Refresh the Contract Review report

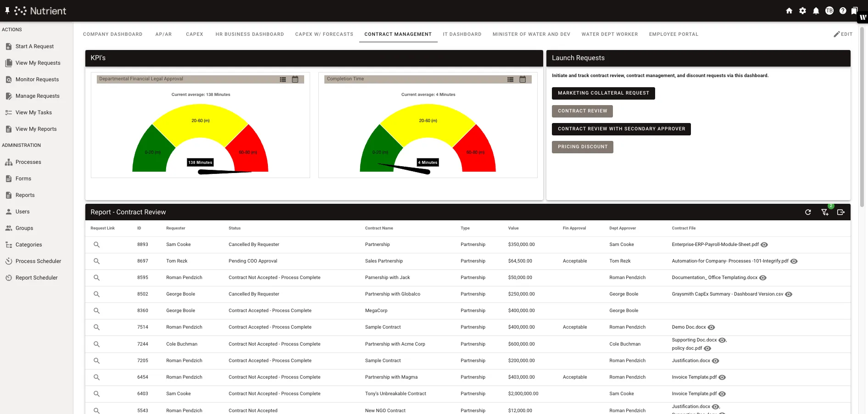pyautogui.click(x=808, y=212)
